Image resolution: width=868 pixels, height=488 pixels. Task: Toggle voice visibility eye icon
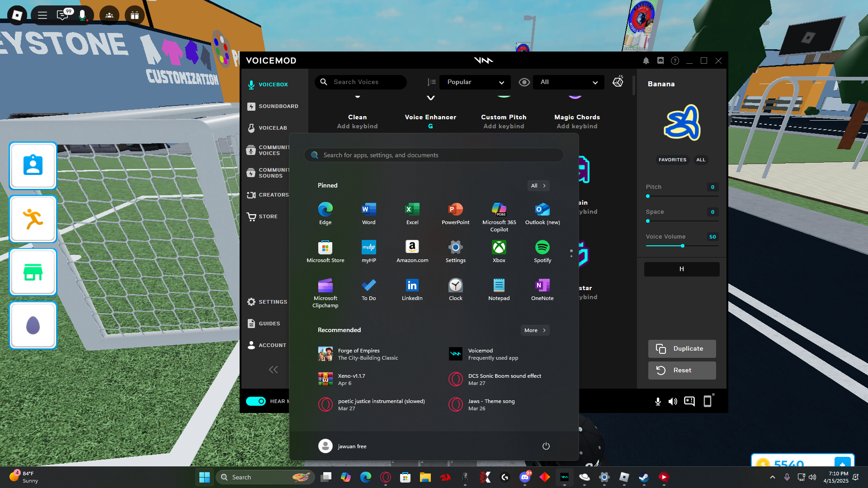pyautogui.click(x=524, y=82)
